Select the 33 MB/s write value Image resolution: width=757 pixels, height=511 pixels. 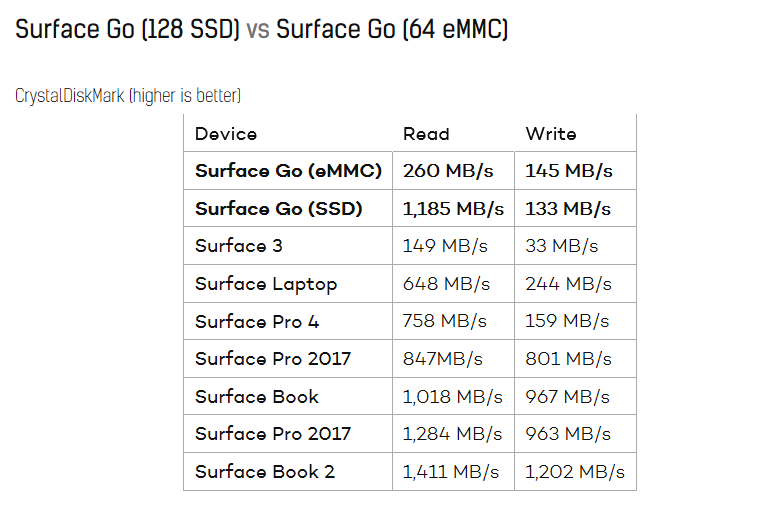click(561, 246)
